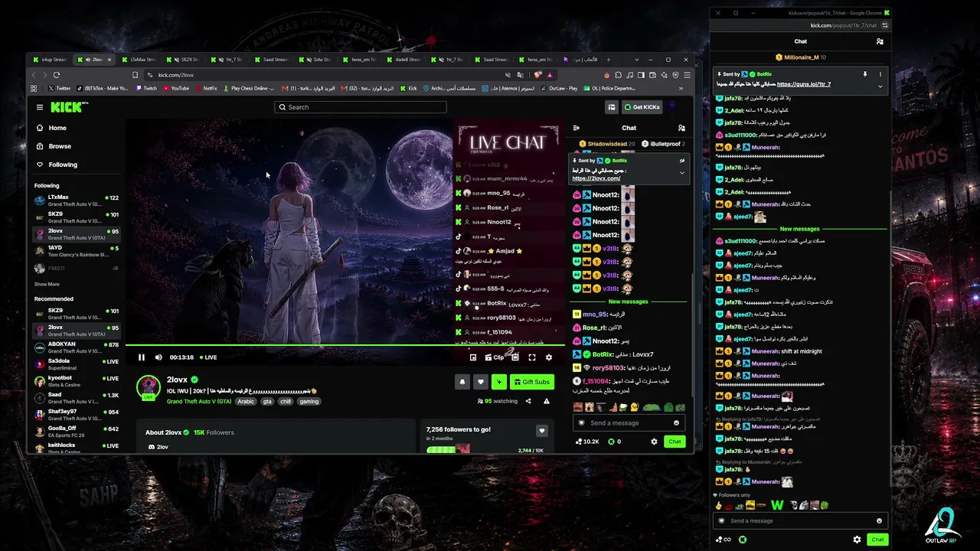Open Shaf3ey97 in Recommended list
The image size is (980, 551).
coord(77,415)
